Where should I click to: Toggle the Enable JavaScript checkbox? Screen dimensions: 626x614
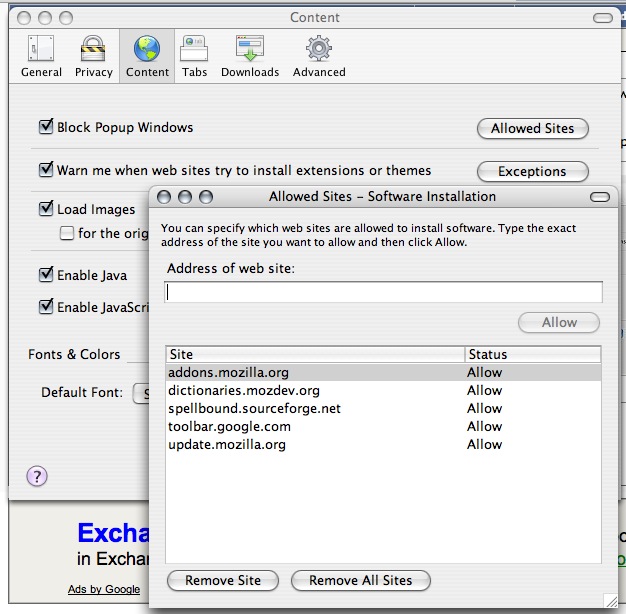pyautogui.click(x=46, y=306)
